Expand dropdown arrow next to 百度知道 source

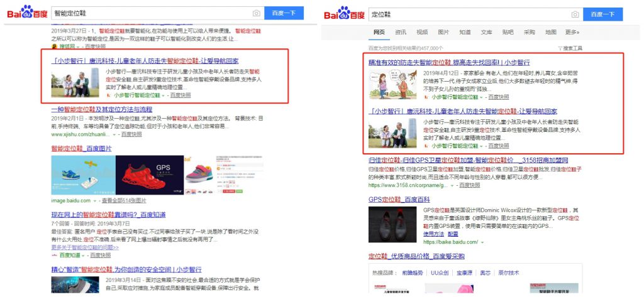pyautogui.click(x=84, y=256)
